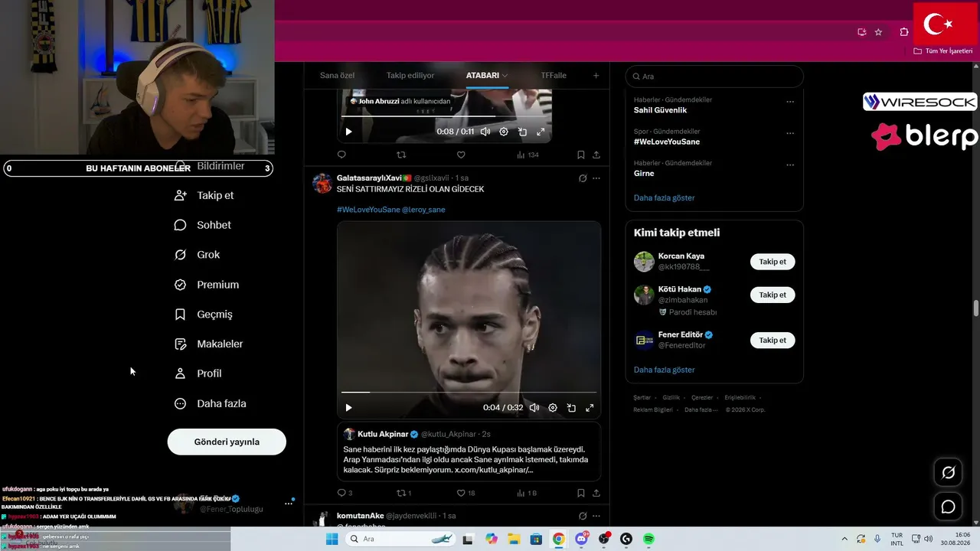Open Grok action on GalatasaraylıXavi post header

click(583, 178)
